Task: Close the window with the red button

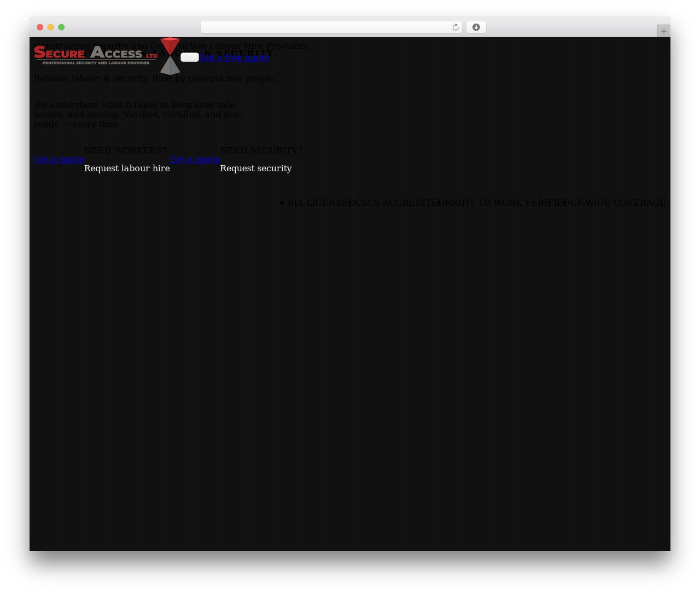Action: pos(40,27)
